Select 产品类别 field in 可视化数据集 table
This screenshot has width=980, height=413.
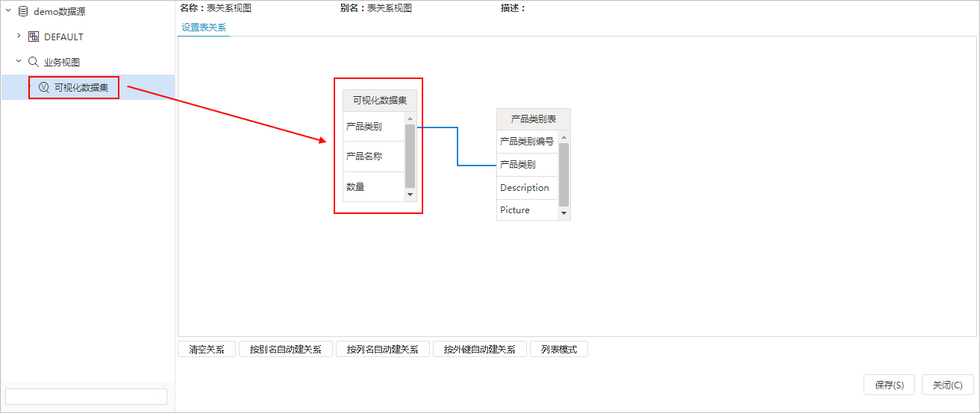click(373, 127)
